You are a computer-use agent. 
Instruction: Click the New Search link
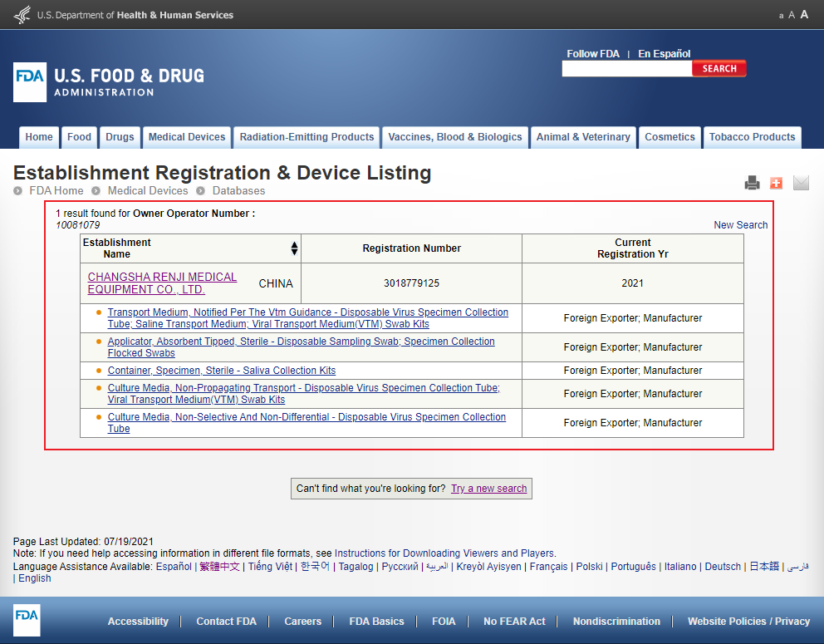pyautogui.click(x=740, y=225)
